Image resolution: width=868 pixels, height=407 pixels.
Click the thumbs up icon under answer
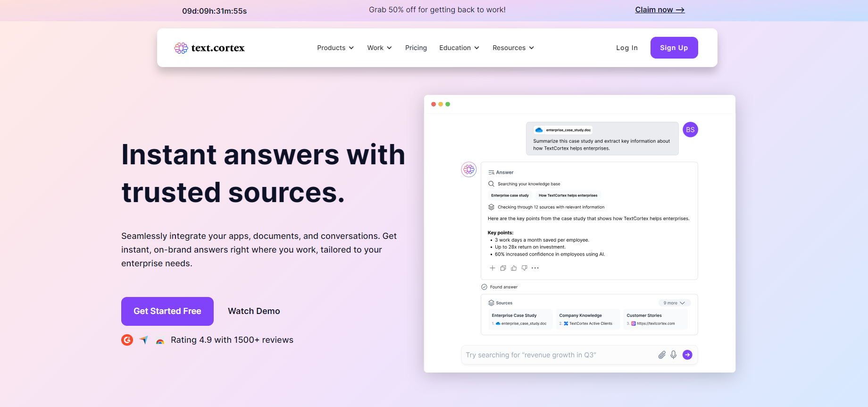[x=514, y=268]
